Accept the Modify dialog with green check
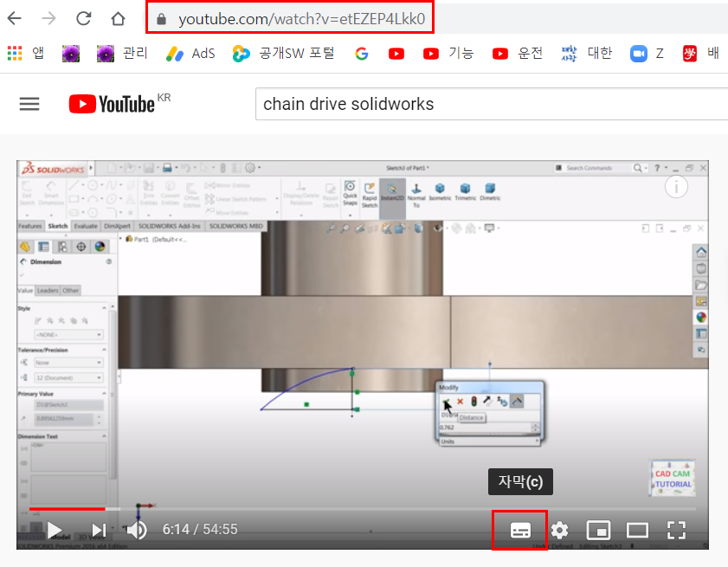Viewport: 728px width, 567px height. pyautogui.click(x=446, y=401)
